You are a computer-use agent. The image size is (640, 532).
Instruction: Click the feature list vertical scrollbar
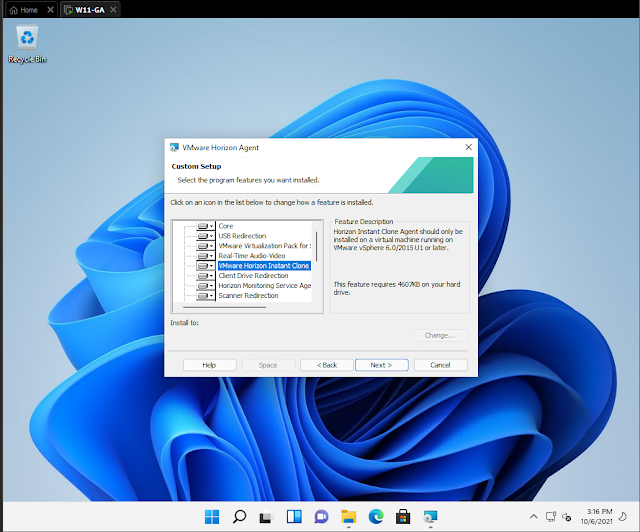316,247
